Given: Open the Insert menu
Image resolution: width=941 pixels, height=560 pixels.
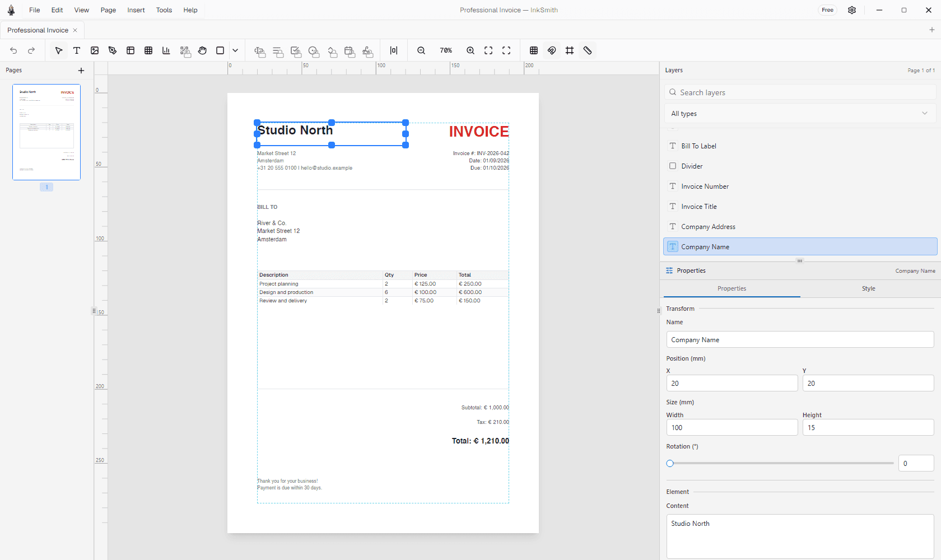Looking at the screenshot, I should point(136,10).
